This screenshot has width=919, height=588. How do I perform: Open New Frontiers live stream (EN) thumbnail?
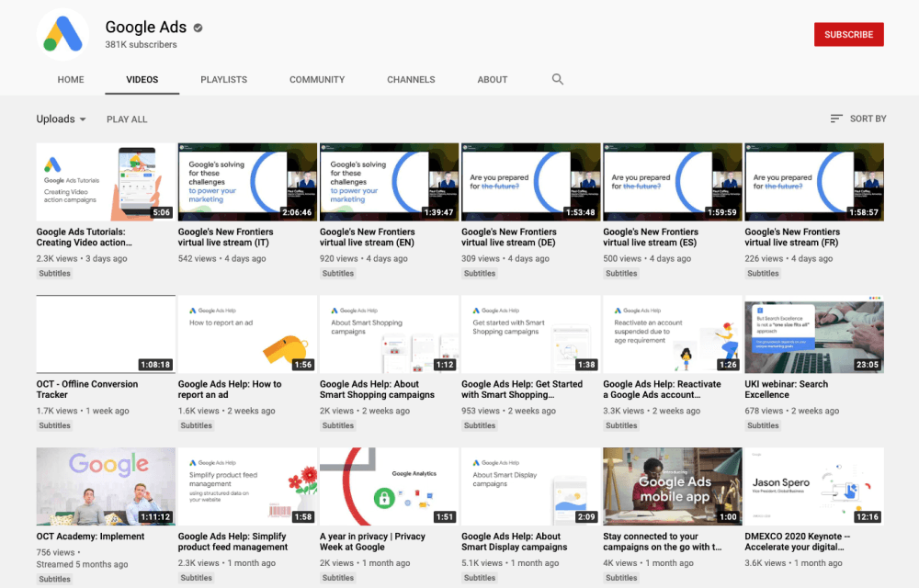point(389,182)
